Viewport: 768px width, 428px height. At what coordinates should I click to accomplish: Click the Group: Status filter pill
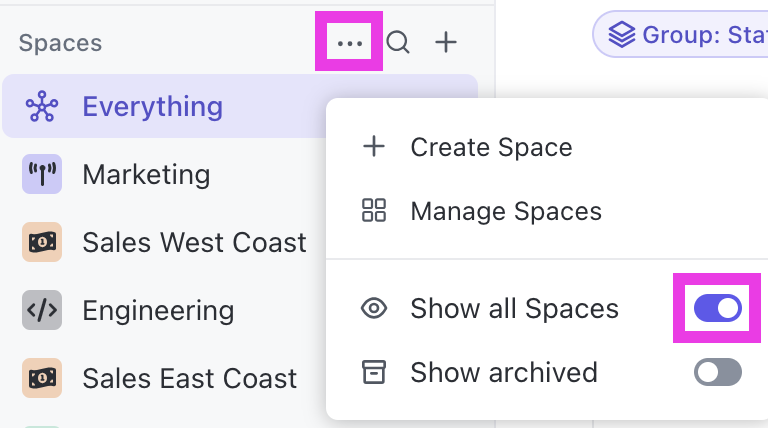tap(681, 34)
